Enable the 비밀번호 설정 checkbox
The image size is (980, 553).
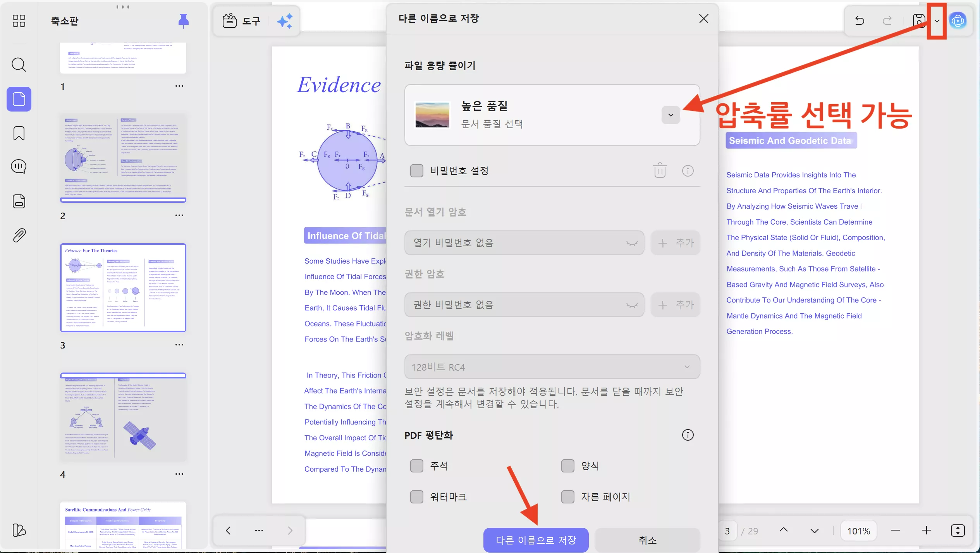pyautogui.click(x=416, y=170)
